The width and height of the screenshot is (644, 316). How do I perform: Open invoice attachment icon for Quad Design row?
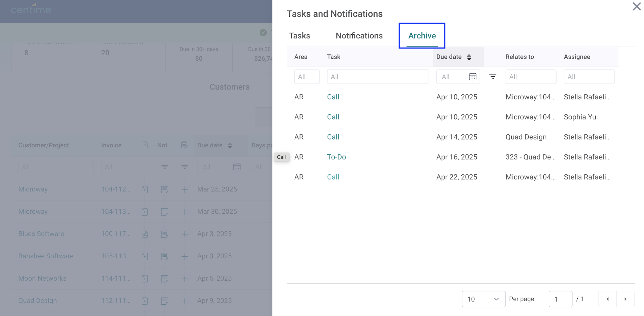tap(145, 301)
